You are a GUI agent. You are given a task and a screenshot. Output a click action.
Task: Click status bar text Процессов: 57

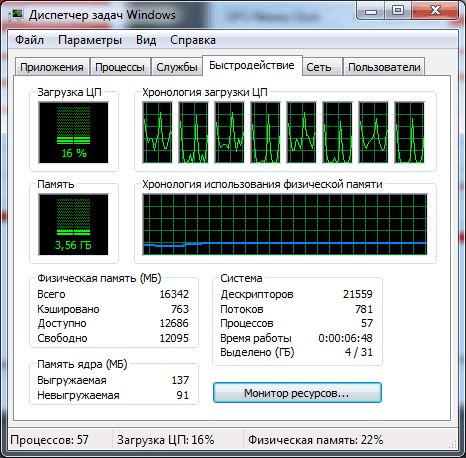[x=49, y=440]
